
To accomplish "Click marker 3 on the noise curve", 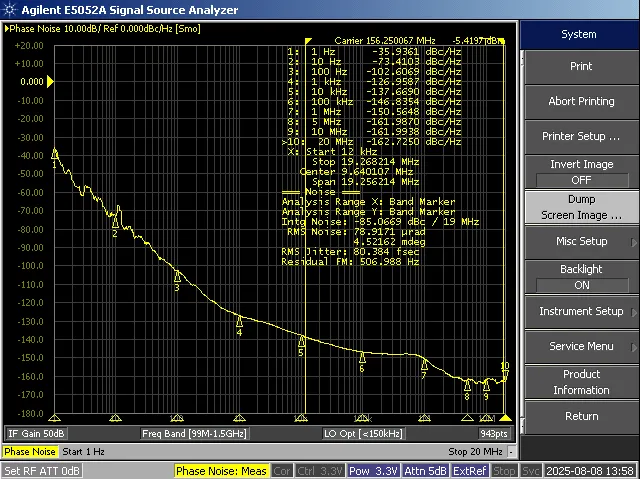I will point(178,276).
